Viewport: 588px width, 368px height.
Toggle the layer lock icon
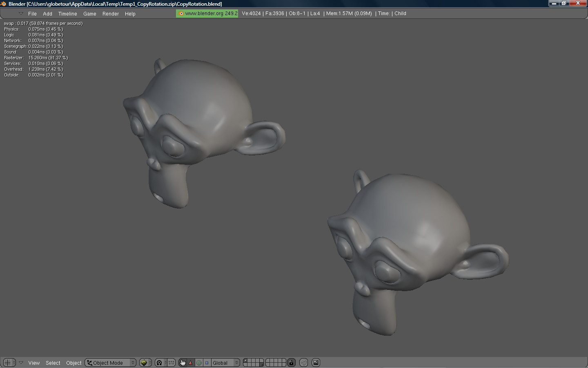[x=291, y=363]
